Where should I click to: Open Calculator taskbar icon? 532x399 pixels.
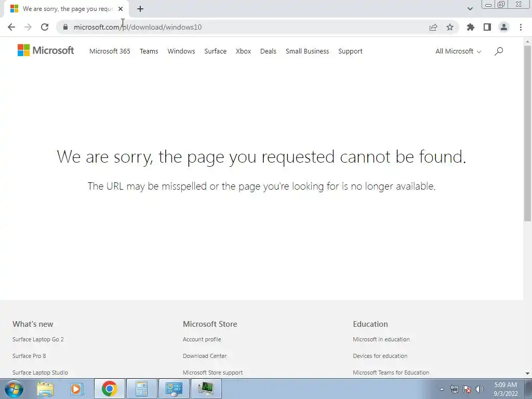pyautogui.click(x=141, y=389)
